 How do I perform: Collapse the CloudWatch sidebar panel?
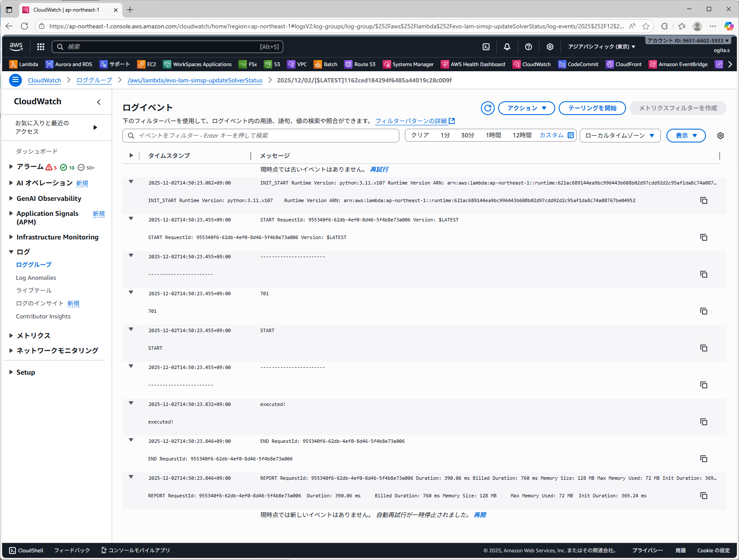[99, 102]
